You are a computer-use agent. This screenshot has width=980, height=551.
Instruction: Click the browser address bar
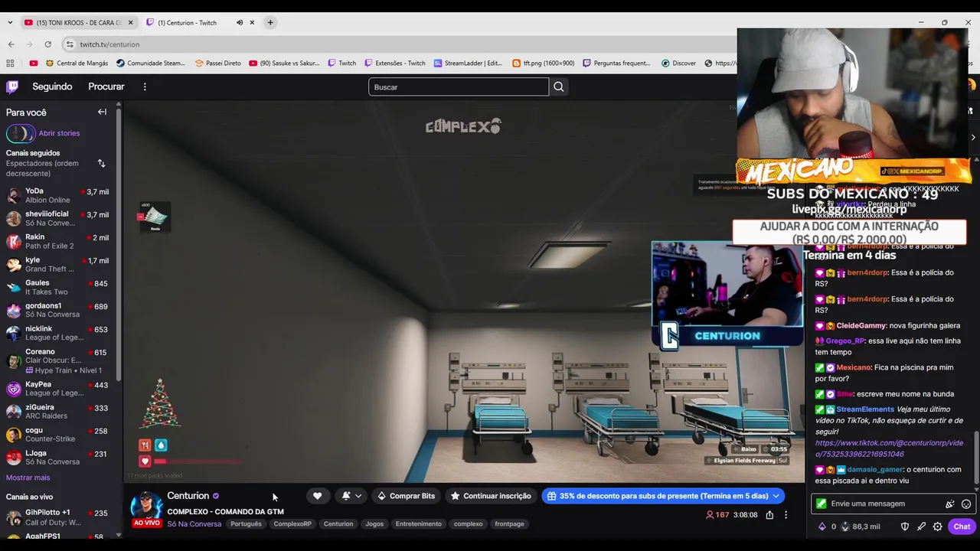tap(398, 44)
